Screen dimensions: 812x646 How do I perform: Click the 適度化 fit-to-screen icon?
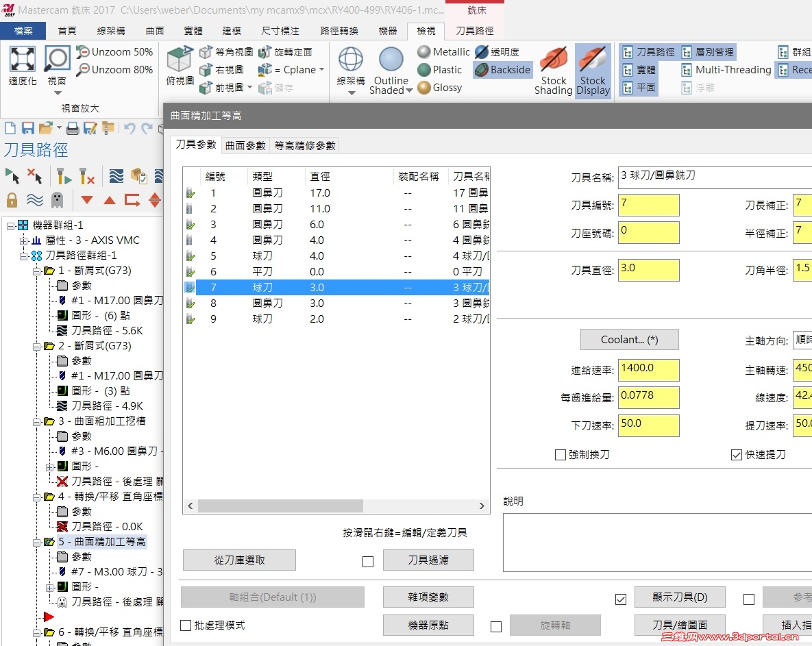click(x=22, y=59)
